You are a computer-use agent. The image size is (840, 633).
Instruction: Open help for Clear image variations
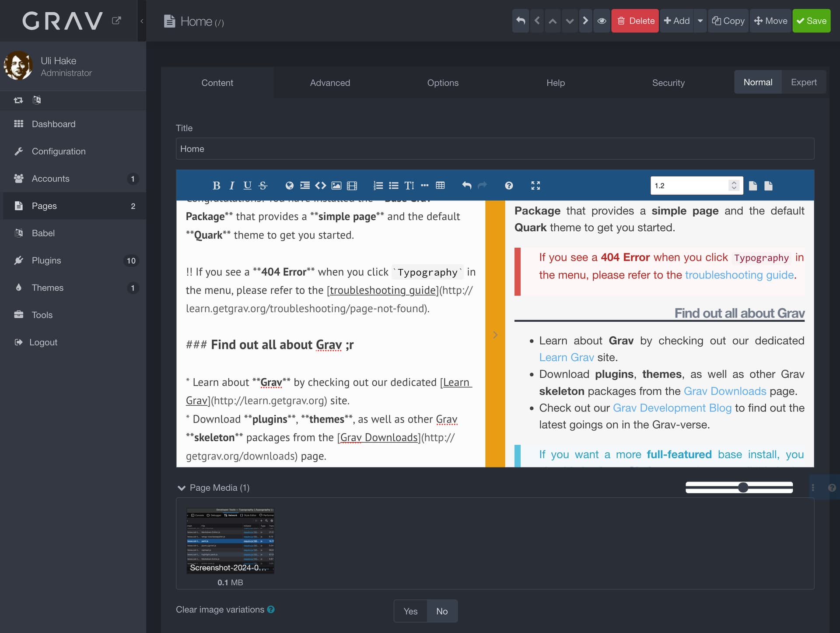point(271,609)
